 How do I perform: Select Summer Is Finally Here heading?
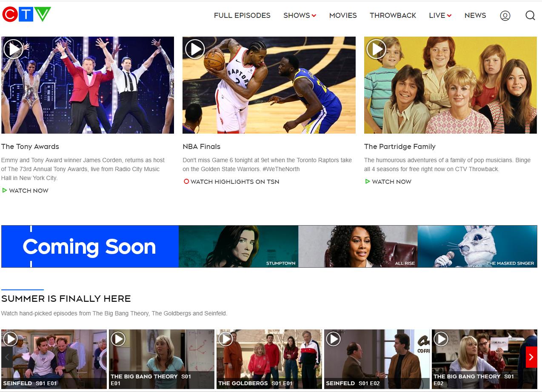pyautogui.click(x=66, y=299)
